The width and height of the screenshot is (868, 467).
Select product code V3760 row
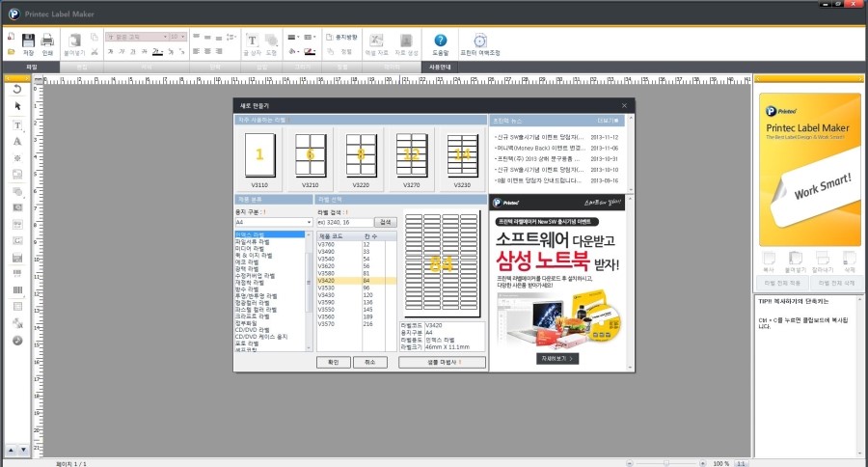pos(357,244)
